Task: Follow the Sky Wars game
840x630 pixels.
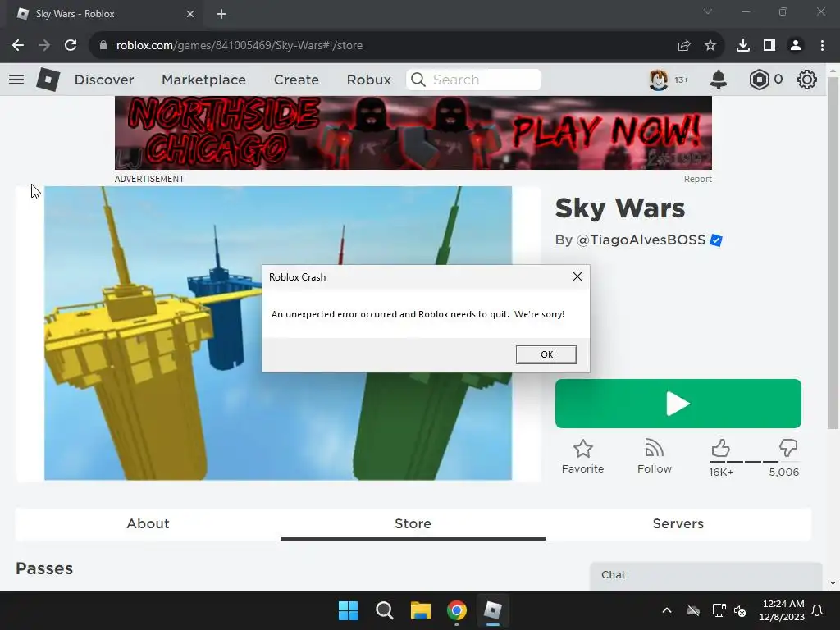Action: pyautogui.click(x=654, y=456)
